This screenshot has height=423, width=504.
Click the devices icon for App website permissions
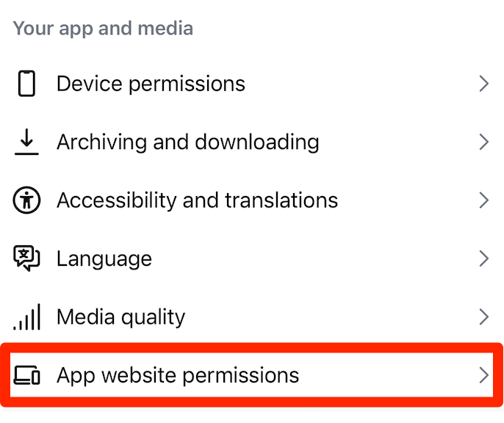point(27,376)
